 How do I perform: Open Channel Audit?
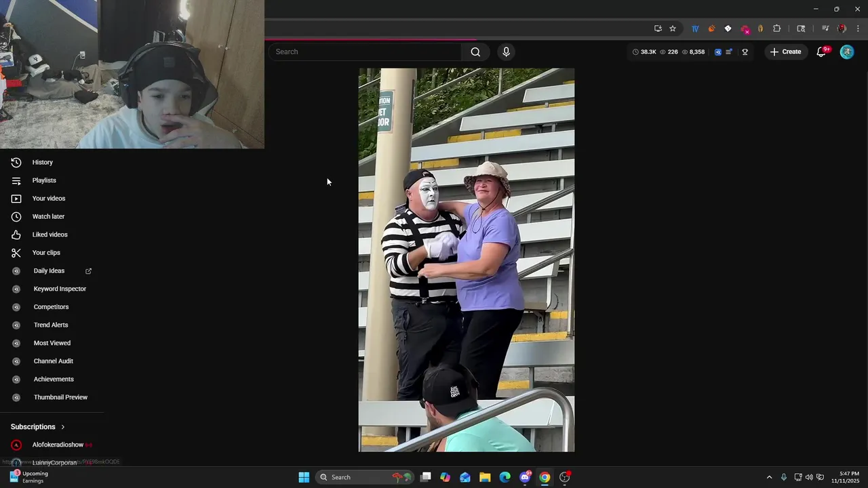(x=54, y=361)
